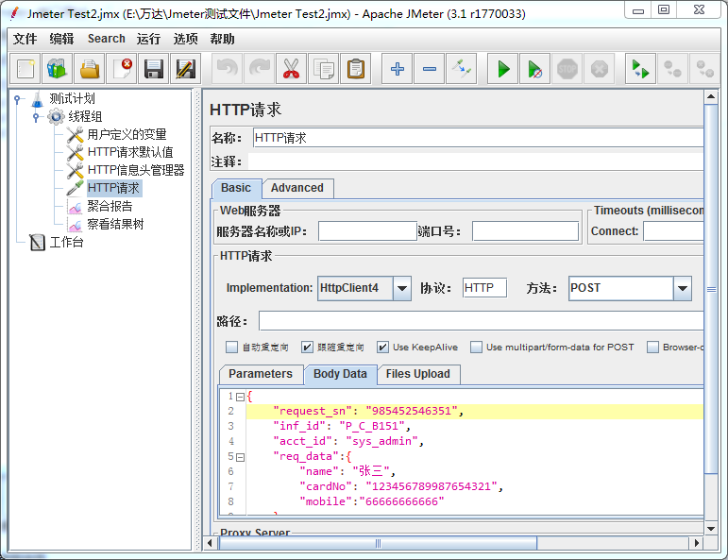Collapse the 测试计划 tree expander
The width and height of the screenshot is (728, 560).
tap(17, 99)
